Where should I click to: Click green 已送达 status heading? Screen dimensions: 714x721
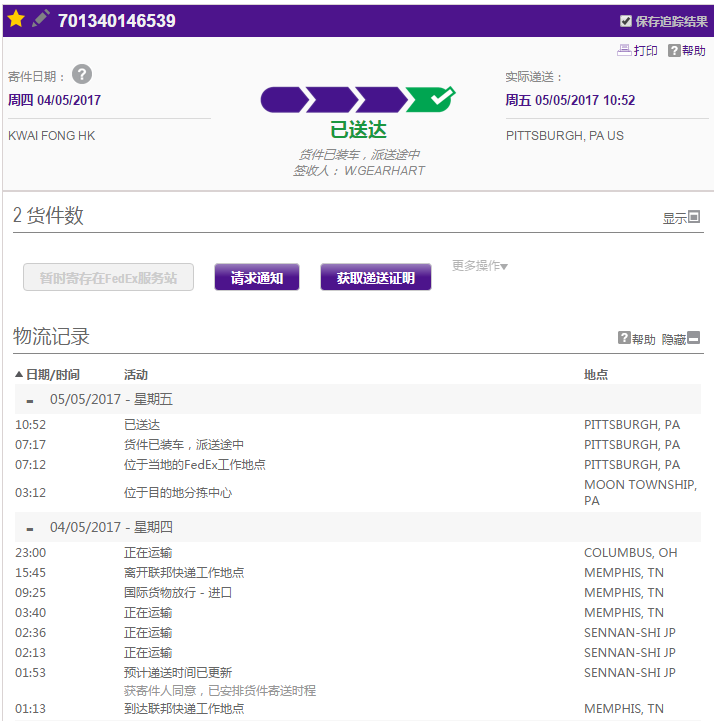pos(359,130)
